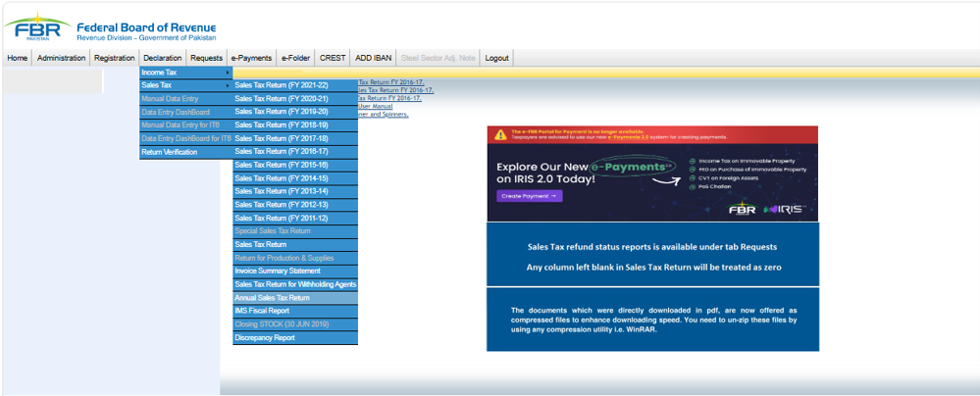Image resolution: width=980 pixels, height=396 pixels.
Task: Open Sales Tax Return for Withholding Agents
Action: tap(295, 285)
